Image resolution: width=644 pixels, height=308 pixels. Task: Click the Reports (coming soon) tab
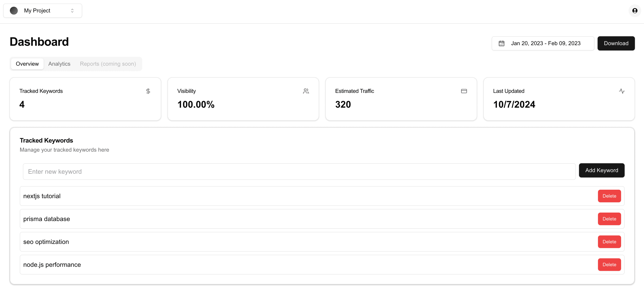click(108, 64)
